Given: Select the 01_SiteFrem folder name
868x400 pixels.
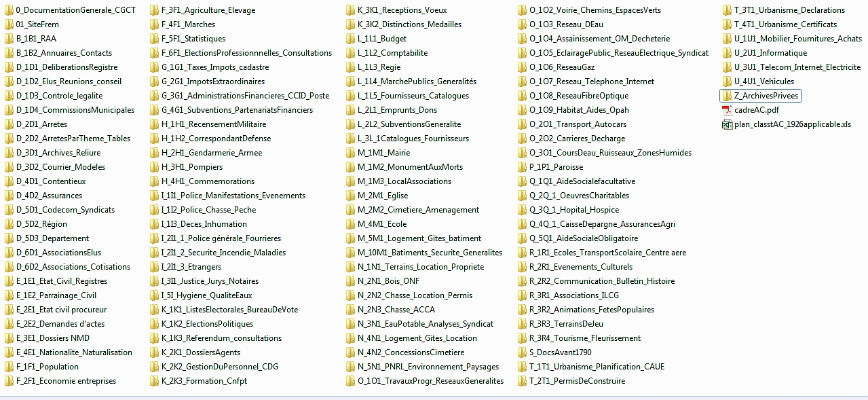Looking at the screenshot, I should pyautogui.click(x=37, y=24).
